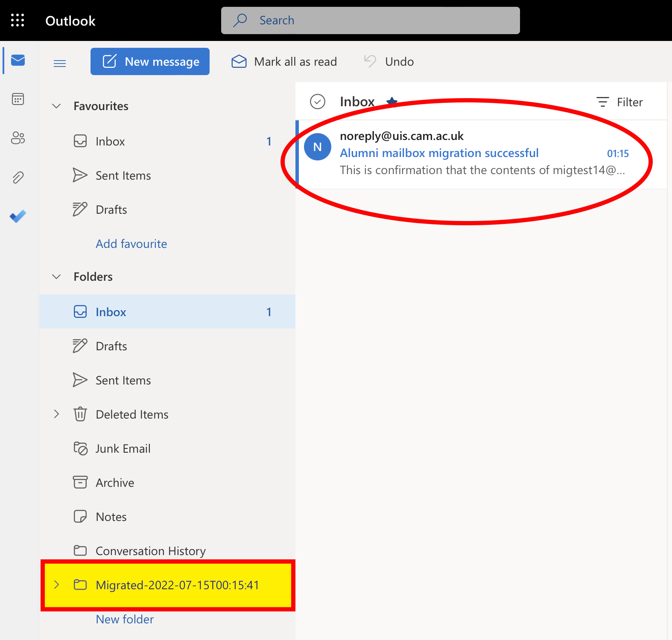Click the Folders Drafts pencil icon
This screenshot has height=640, width=672.
(x=80, y=346)
